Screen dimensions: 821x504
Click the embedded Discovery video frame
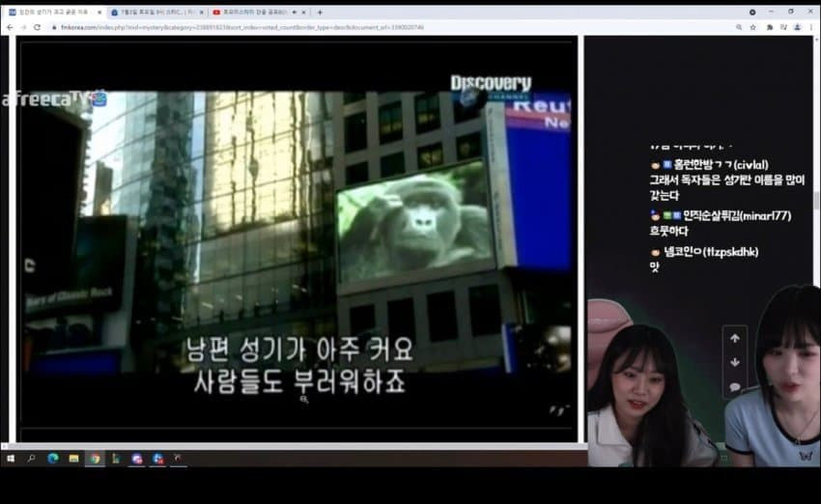pos(297,235)
